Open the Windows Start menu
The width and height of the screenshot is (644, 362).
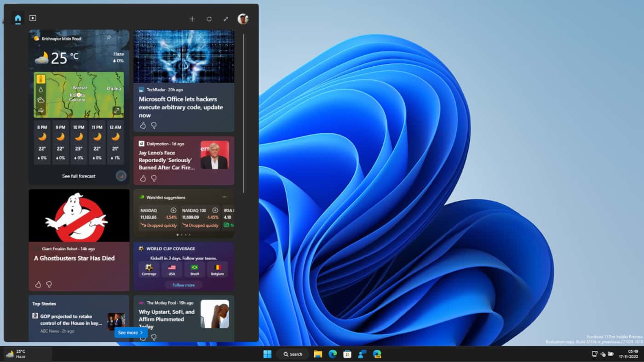coord(267,354)
